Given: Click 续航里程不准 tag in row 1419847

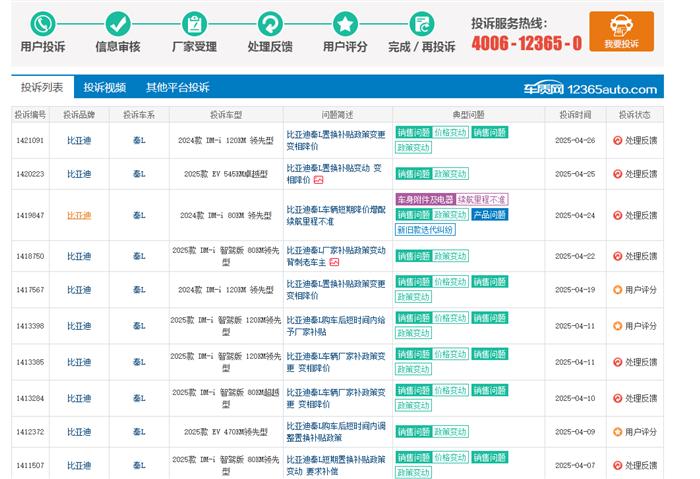Looking at the screenshot, I should [x=481, y=199].
